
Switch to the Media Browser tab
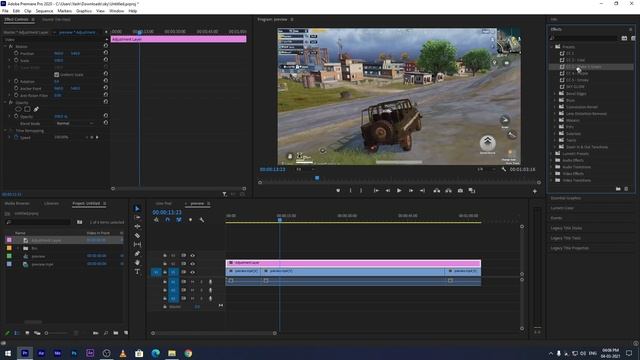click(x=17, y=203)
